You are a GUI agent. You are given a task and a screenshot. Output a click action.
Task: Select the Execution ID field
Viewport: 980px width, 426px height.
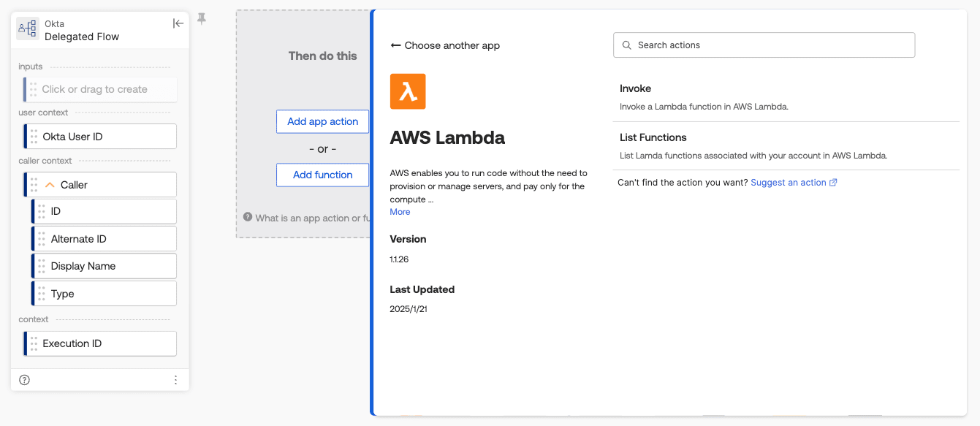point(100,343)
